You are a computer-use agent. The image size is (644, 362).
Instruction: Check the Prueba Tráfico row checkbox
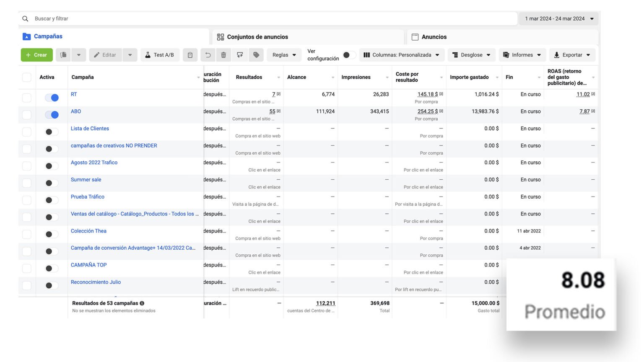pos(27,200)
